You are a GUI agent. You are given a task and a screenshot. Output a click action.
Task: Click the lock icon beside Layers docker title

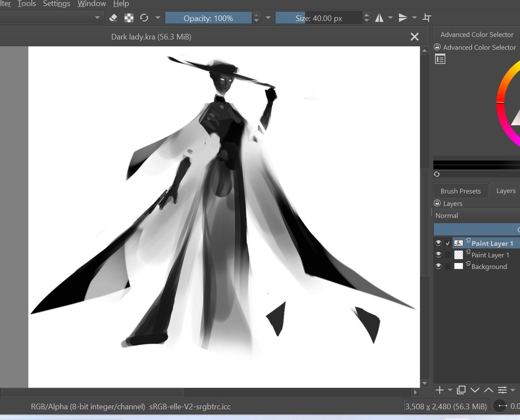click(437, 203)
